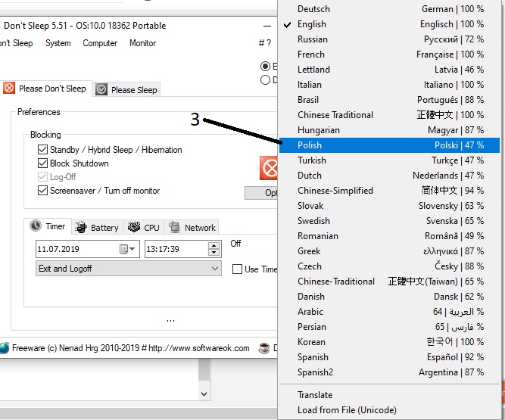Choose French language
The image size is (505, 420).
pyautogui.click(x=389, y=54)
